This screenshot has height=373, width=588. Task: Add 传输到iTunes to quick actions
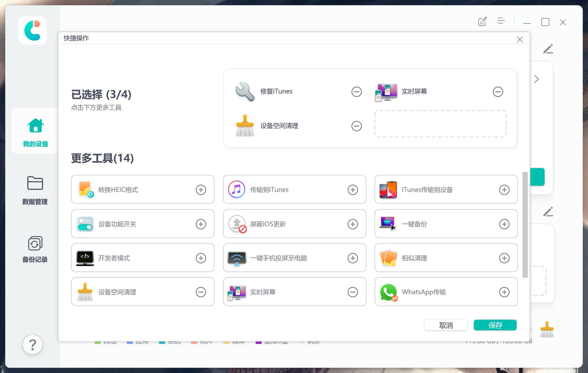[352, 190]
